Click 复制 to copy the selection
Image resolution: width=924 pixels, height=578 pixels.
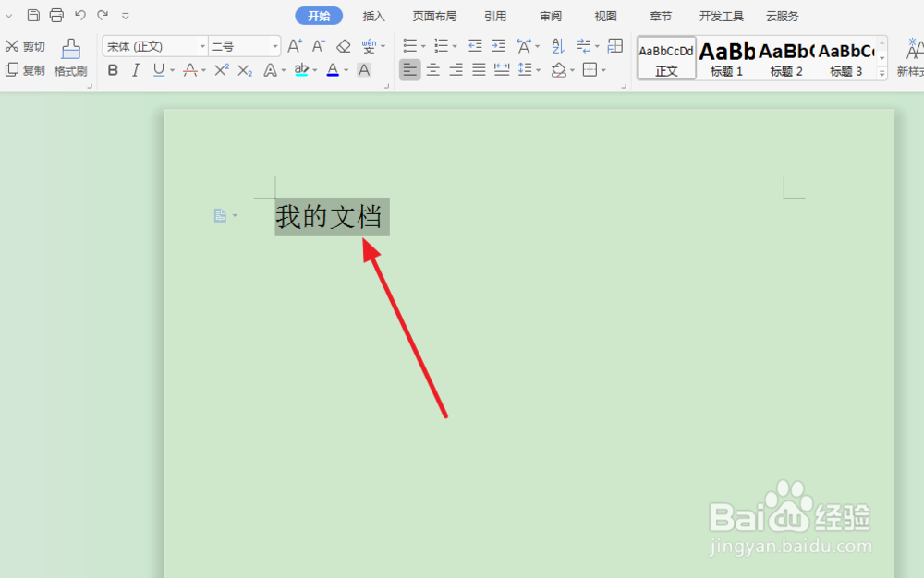[x=25, y=70]
